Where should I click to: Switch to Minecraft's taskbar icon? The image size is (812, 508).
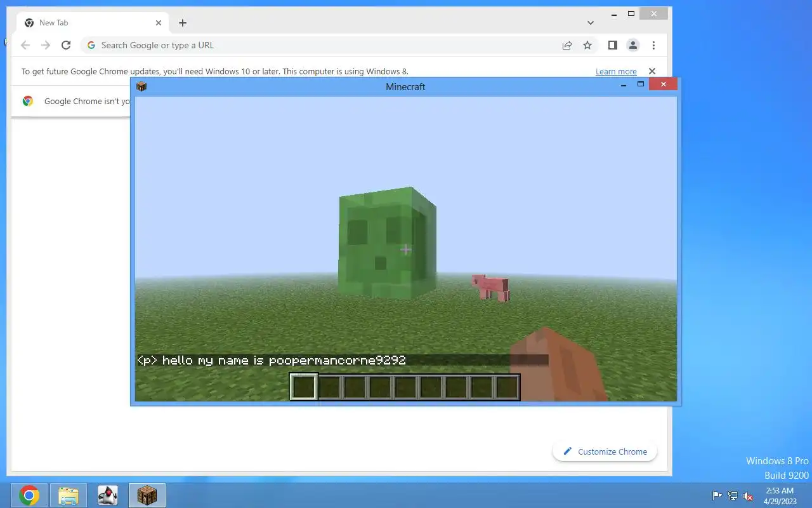pos(147,495)
